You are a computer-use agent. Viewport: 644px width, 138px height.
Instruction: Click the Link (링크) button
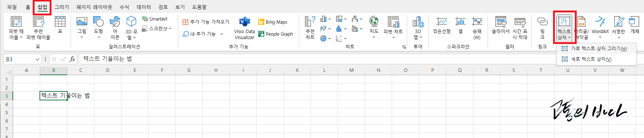542,28
